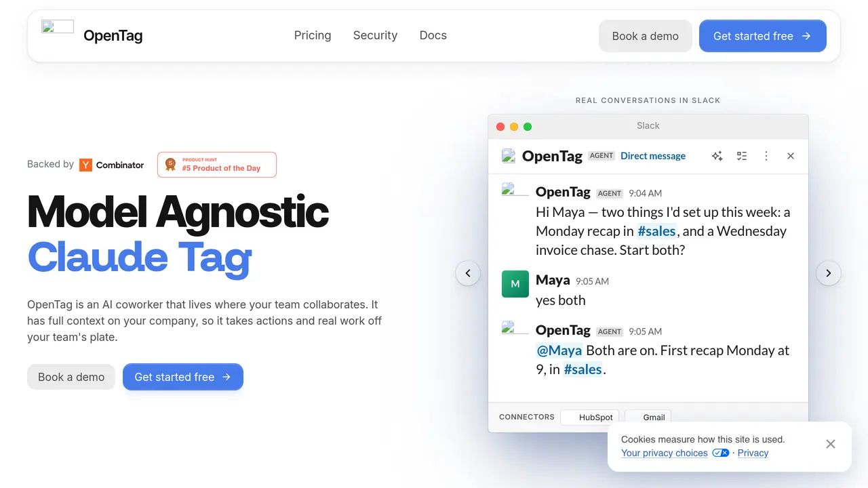Click OpenTag avatar in Slack header
Viewport: 868px width, 488px height.
tap(509, 156)
